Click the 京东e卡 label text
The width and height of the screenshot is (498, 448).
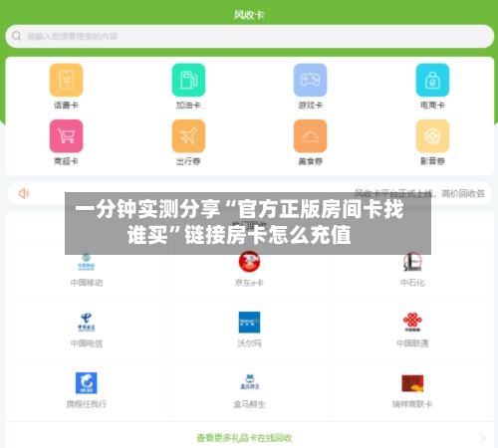coord(249,283)
